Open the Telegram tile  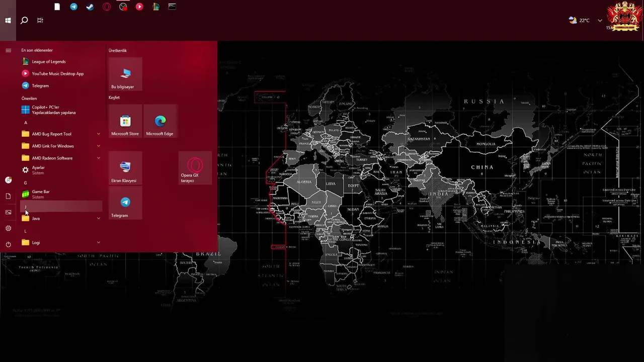pos(125,203)
